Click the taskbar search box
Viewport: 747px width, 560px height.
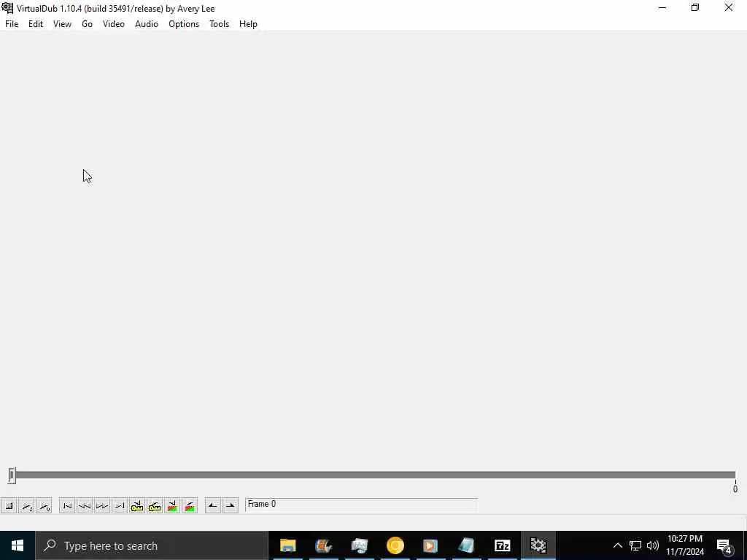[x=152, y=545]
